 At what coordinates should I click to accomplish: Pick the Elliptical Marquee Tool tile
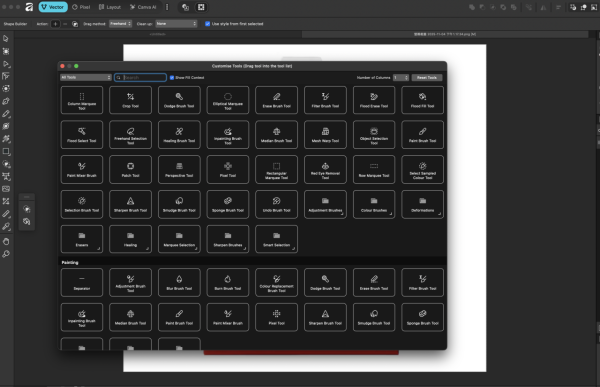click(228, 100)
